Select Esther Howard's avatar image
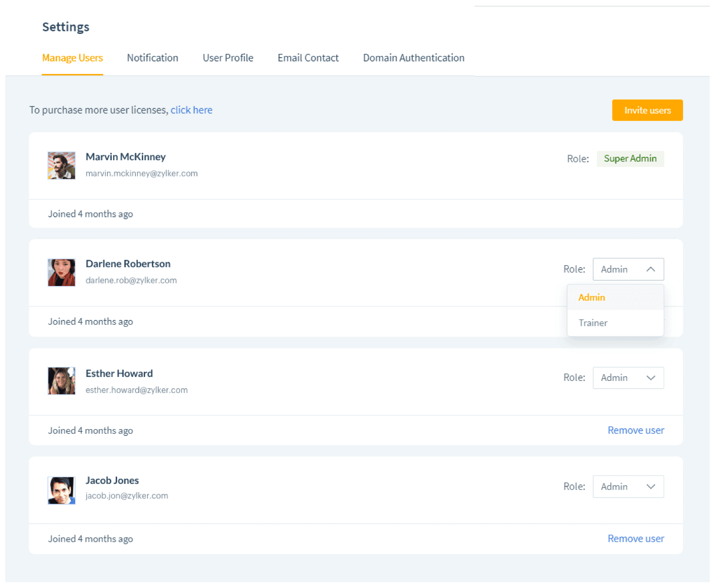715x588 pixels. click(61, 381)
